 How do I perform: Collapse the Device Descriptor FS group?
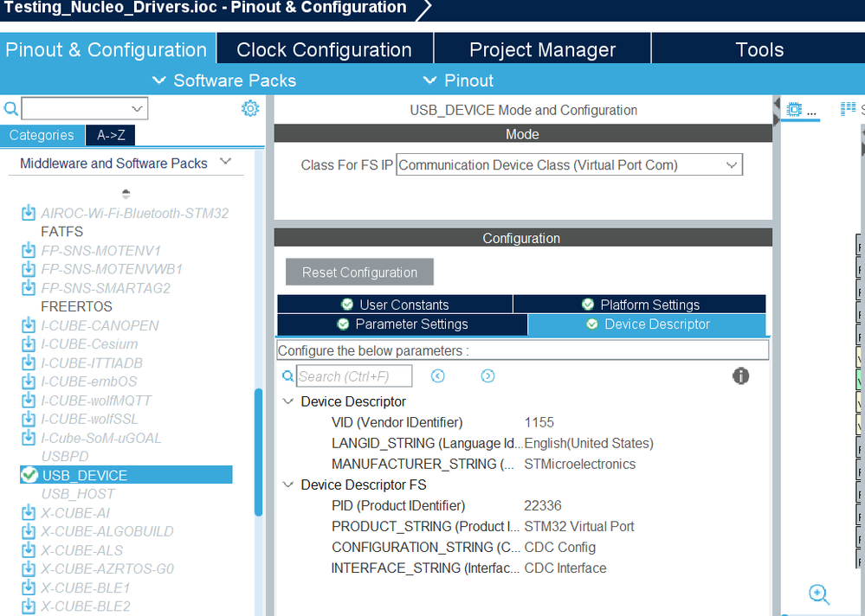point(288,484)
